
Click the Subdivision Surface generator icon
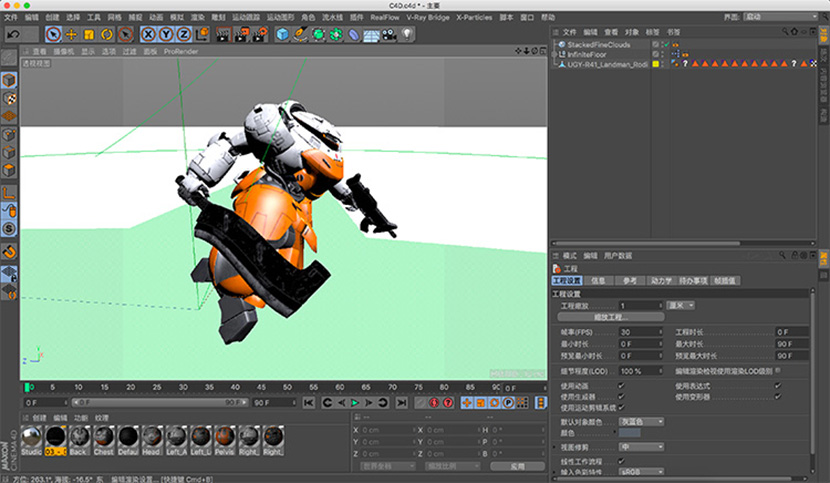coord(318,35)
